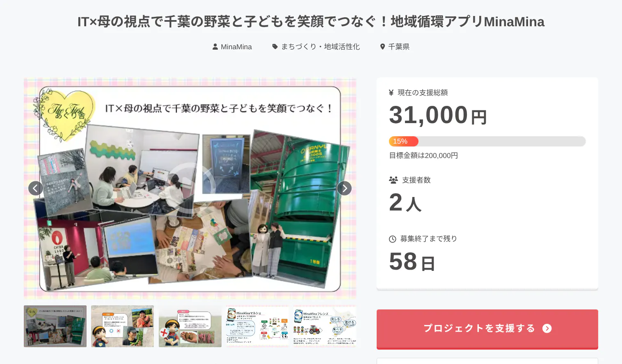
Task: Select the MinaMinaマルシェ thumbnail
Action: (x=257, y=326)
